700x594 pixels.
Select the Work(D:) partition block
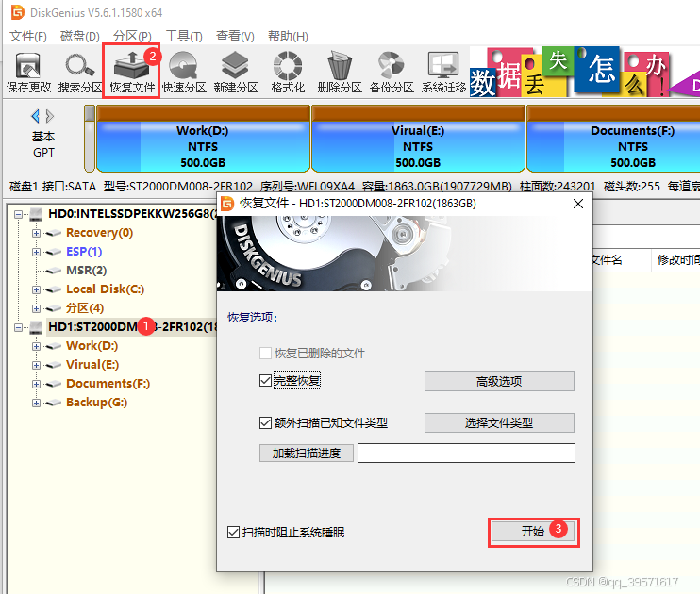pyautogui.click(x=203, y=139)
